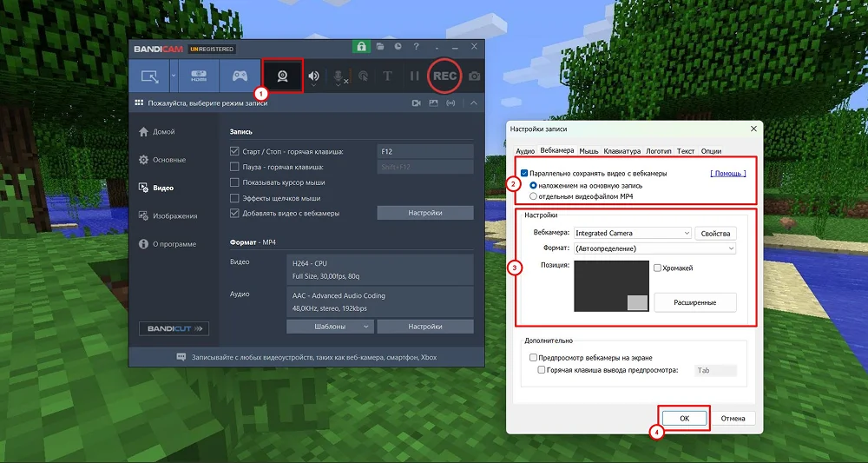868x463 pixels.
Task: Toggle Пауза hotkey checkbox
Action: pyautogui.click(x=234, y=167)
